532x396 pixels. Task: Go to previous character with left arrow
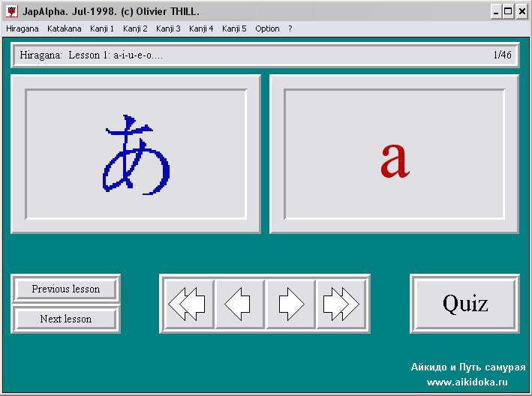(239, 304)
